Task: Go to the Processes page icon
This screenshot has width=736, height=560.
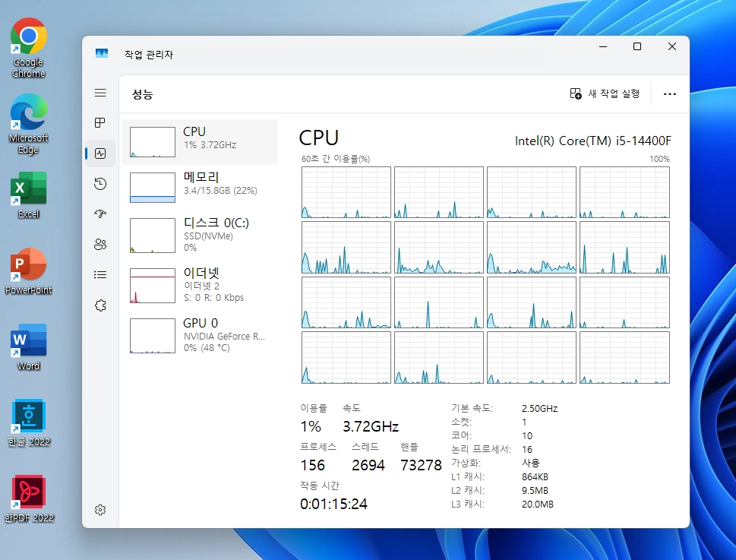Action: (x=100, y=123)
